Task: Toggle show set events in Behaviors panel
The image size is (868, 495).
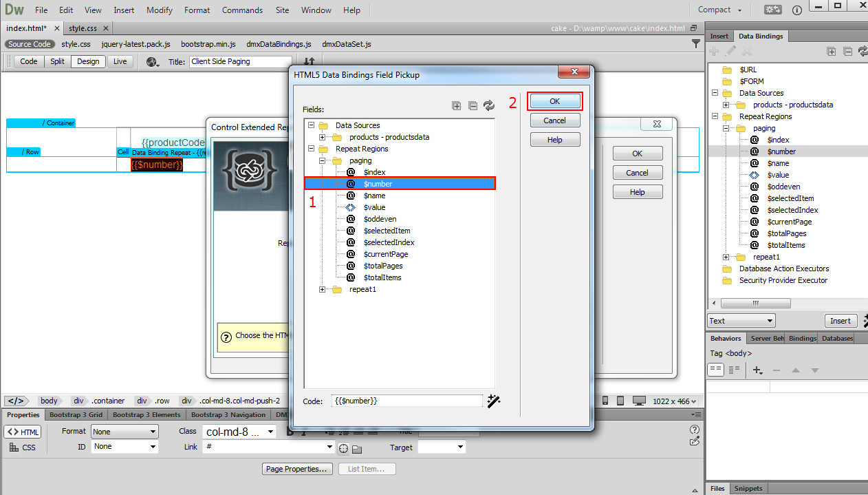Action: pos(716,370)
